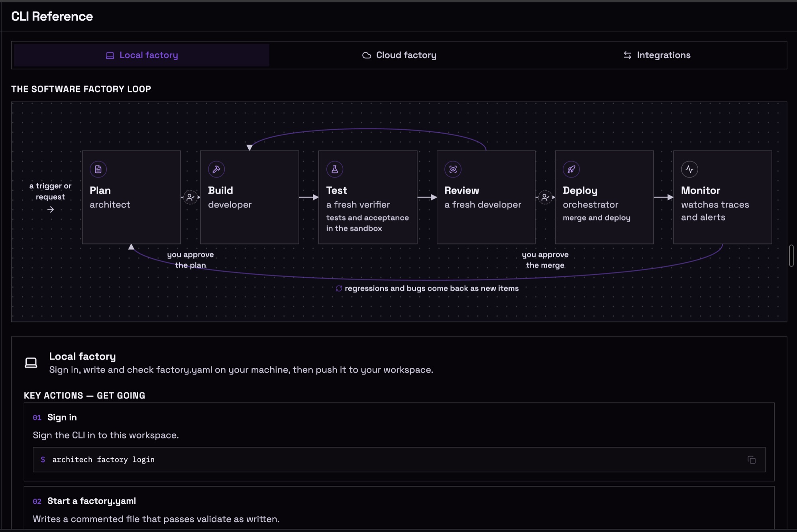Click the Plan document icon

98,169
